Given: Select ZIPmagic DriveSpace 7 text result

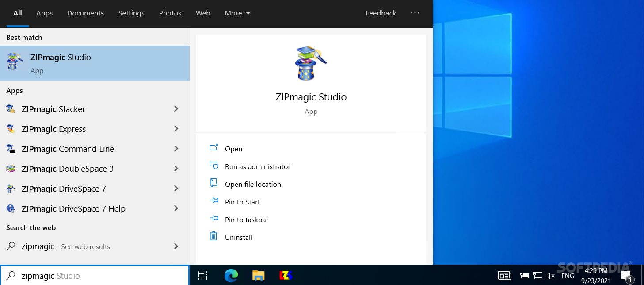Looking at the screenshot, I should 64,189.
